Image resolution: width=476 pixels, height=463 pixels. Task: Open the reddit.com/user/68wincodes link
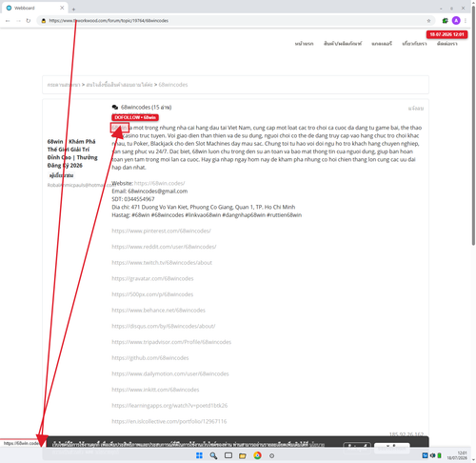coord(164,247)
